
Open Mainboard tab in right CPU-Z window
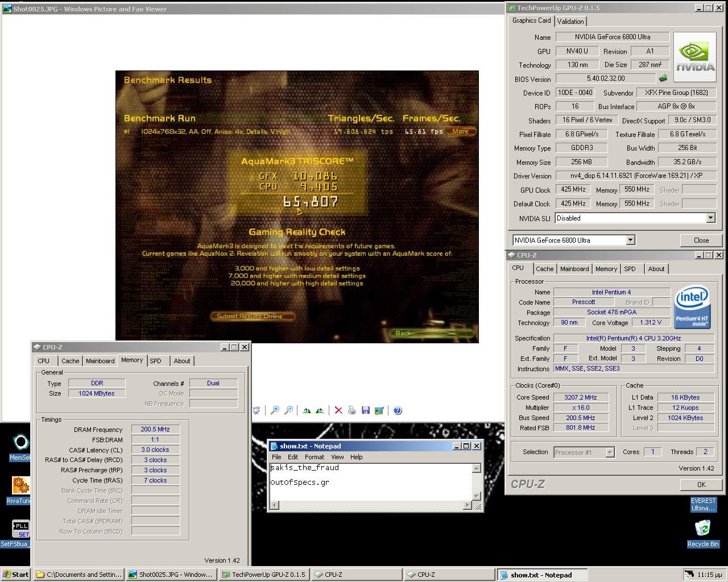pyautogui.click(x=574, y=269)
